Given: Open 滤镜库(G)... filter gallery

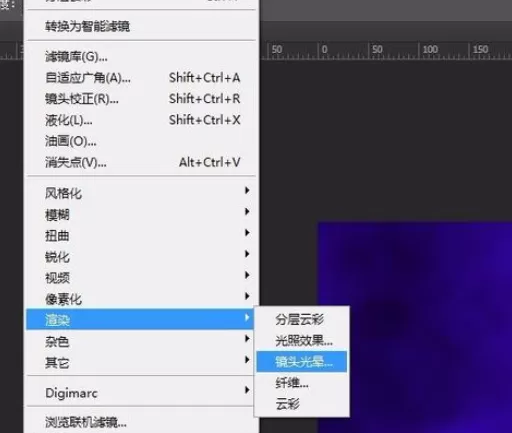Looking at the screenshot, I should coord(141,57).
